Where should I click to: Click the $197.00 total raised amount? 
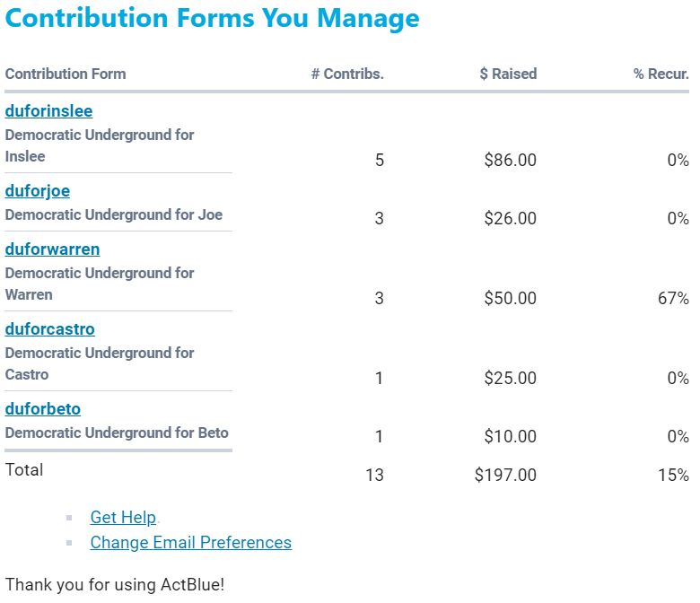505,476
